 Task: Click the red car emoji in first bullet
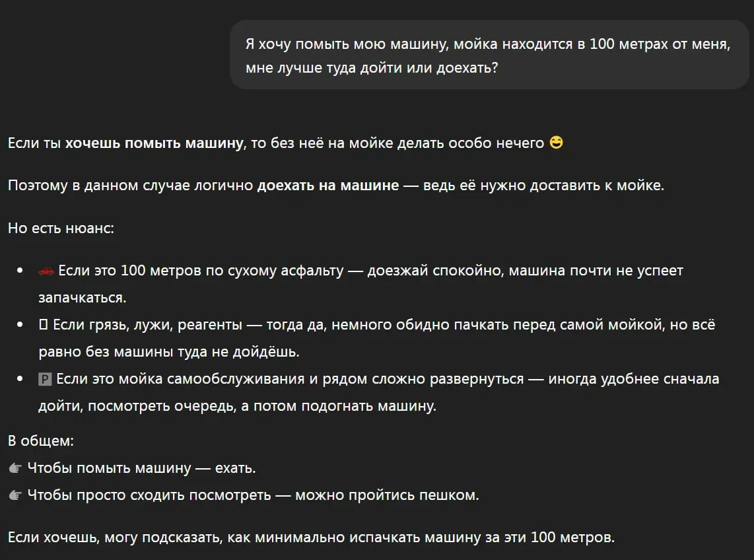pos(46,271)
